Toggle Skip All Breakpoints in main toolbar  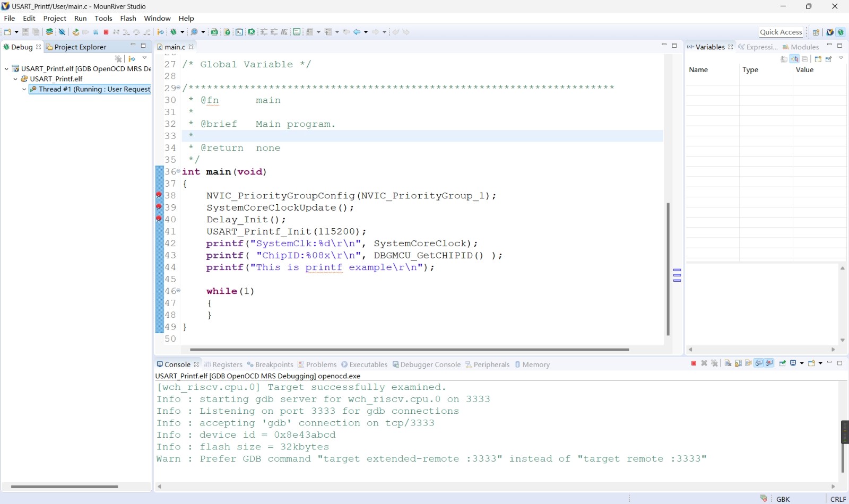[x=62, y=32]
